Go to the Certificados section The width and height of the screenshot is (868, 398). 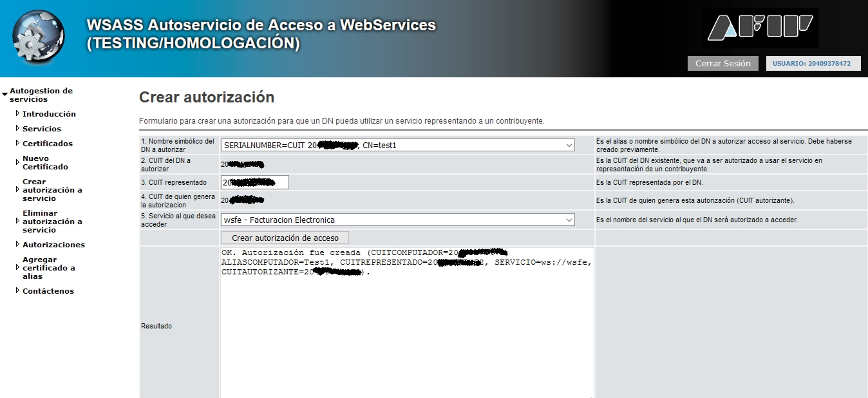[x=48, y=144]
